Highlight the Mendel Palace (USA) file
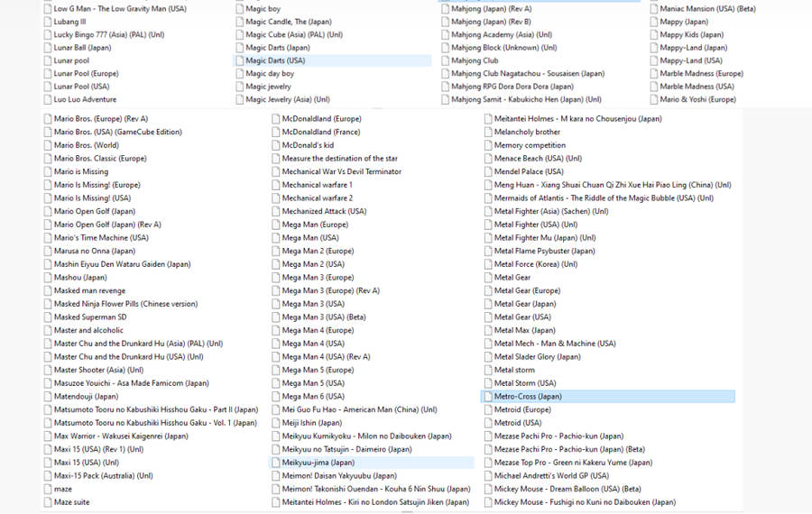Screen dimensions: 812x514 coord(528,171)
